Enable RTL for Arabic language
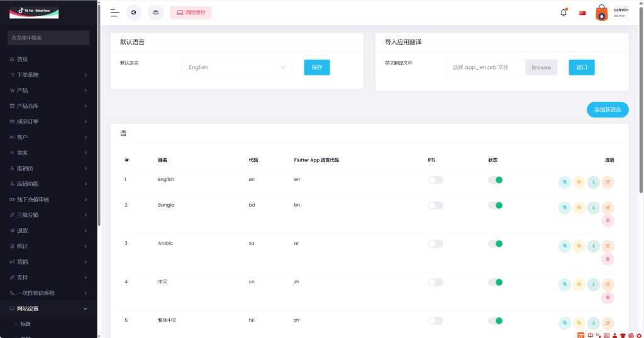The height and width of the screenshot is (338, 644). (x=435, y=244)
